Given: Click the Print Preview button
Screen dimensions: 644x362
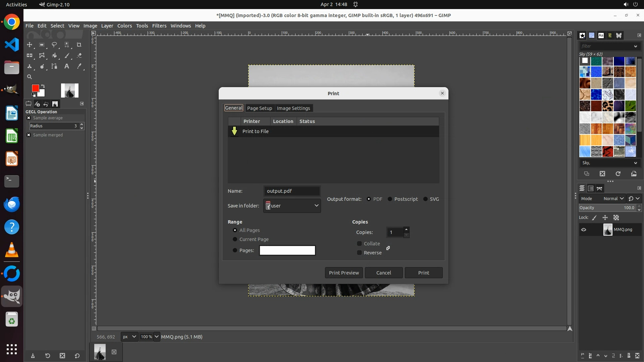Looking at the screenshot, I should coord(343,273).
